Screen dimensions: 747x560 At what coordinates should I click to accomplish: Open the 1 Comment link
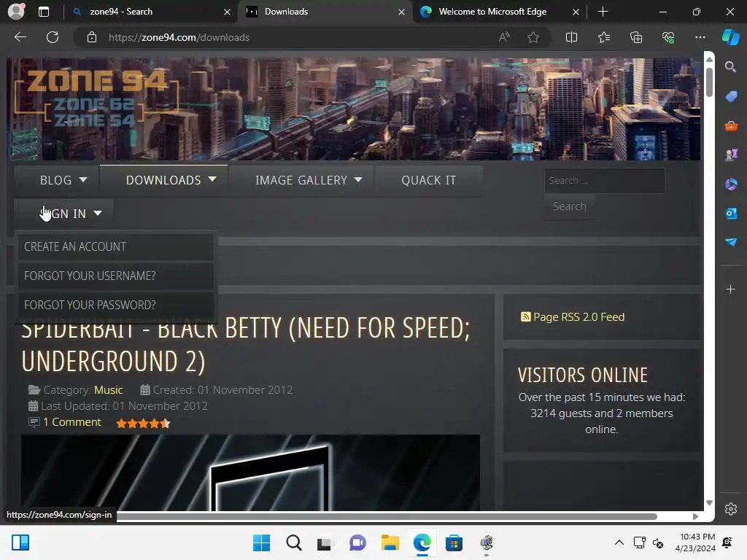coord(72,422)
